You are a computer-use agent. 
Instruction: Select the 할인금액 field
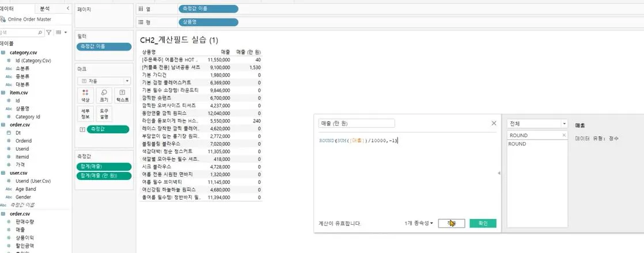(25, 246)
